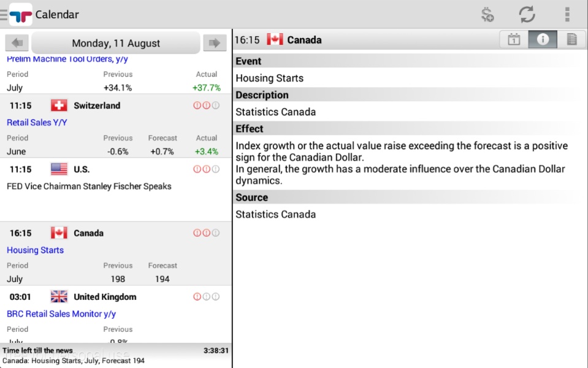Viewport: 588px width, 368px height.
Task: Tap the app logo in the header
Action: tap(21, 15)
